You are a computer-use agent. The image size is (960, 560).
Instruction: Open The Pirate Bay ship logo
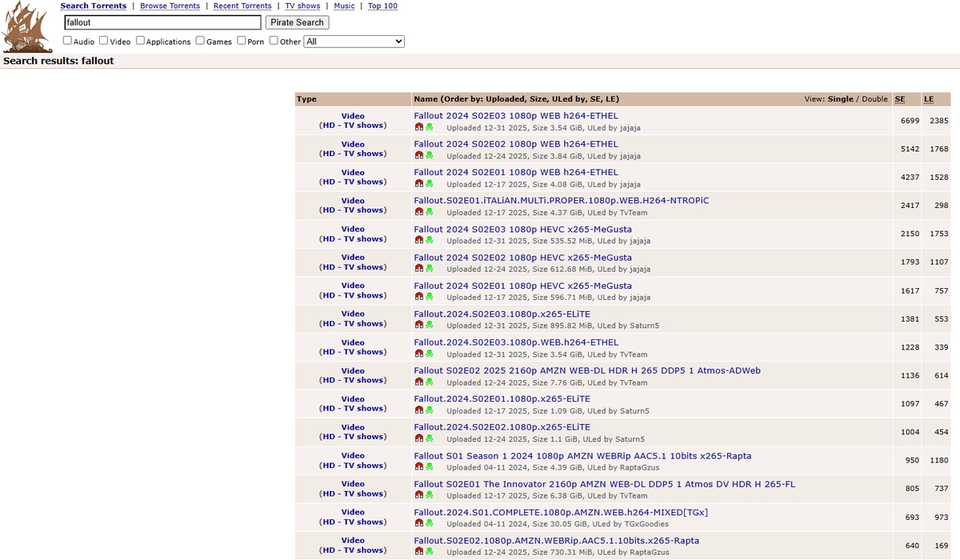(28, 27)
